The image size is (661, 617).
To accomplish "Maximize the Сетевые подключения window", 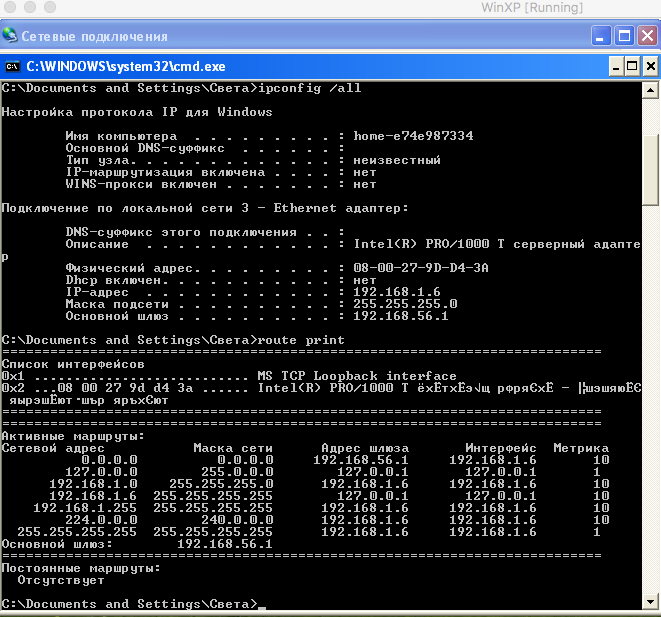I will [624, 36].
